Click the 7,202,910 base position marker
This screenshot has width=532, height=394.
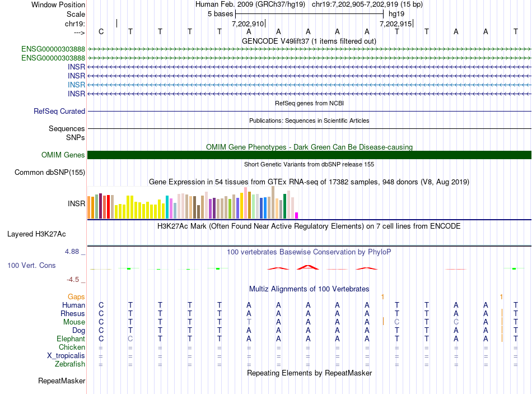248,24
